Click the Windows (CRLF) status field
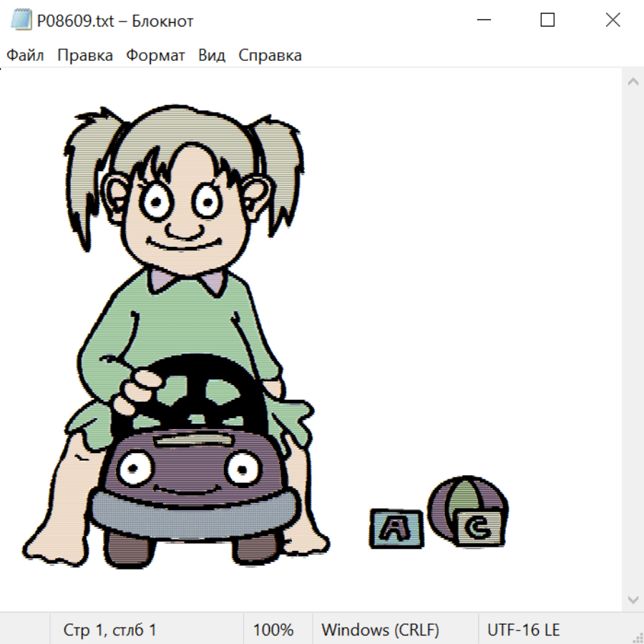Viewport: 644px width, 644px height. pos(380,630)
